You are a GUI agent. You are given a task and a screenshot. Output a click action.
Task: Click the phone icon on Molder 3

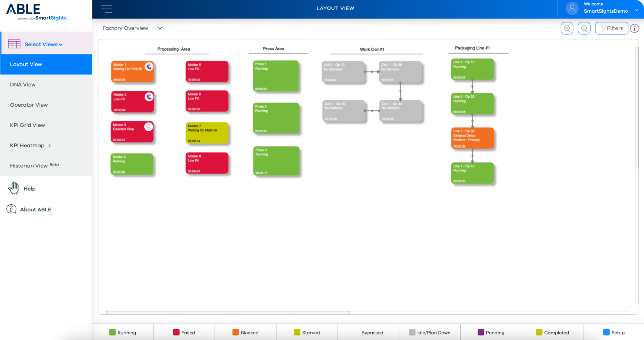pos(148,126)
